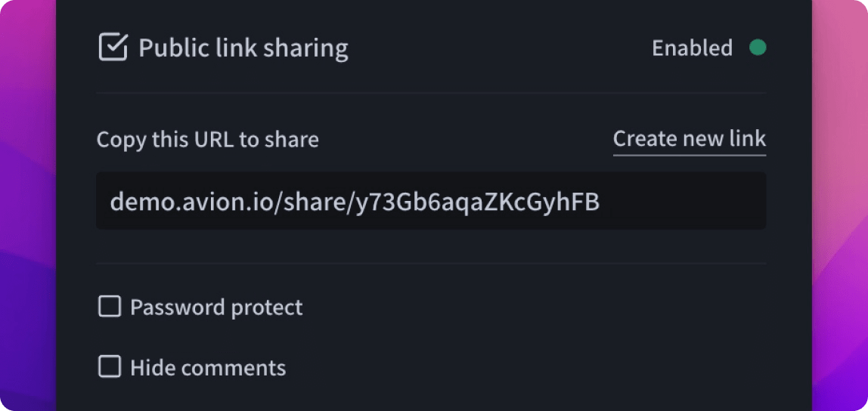
Task: Uncheck the Public link sharing checkbox icon
Action: [x=113, y=48]
